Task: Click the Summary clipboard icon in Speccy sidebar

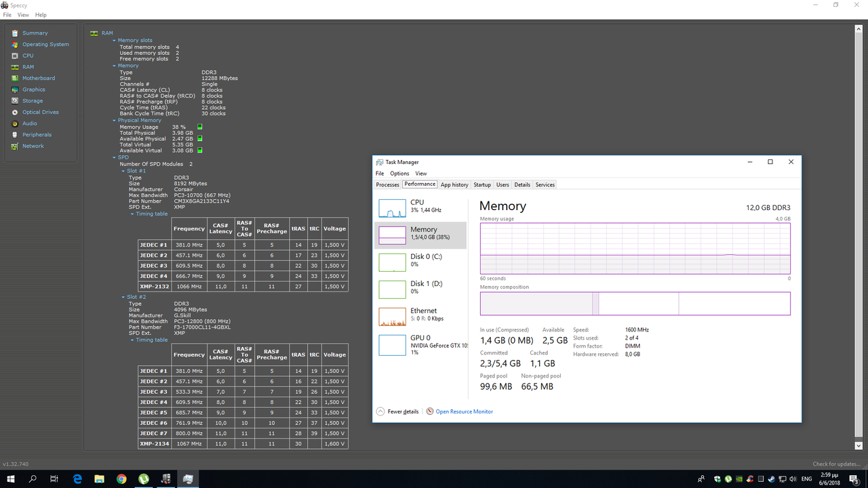Action: point(15,33)
